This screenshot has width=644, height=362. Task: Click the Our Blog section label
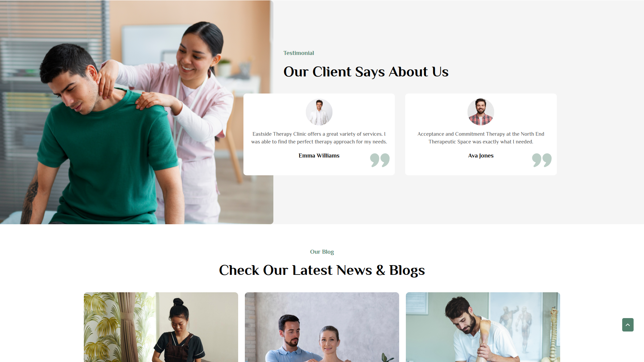322,252
